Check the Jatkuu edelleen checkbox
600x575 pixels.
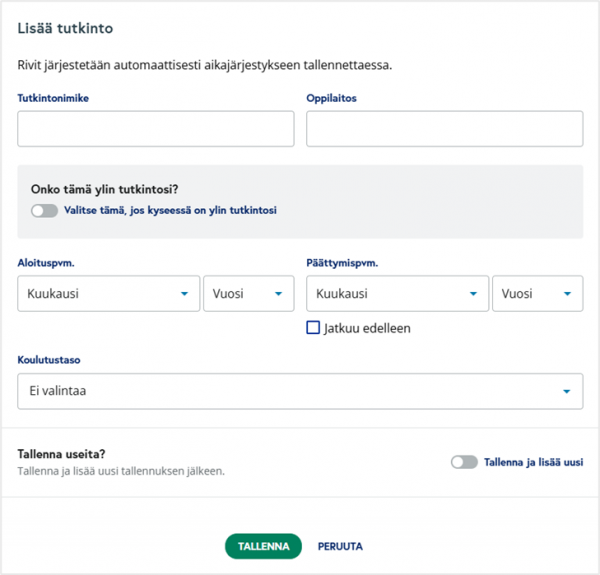[x=313, y=327]
